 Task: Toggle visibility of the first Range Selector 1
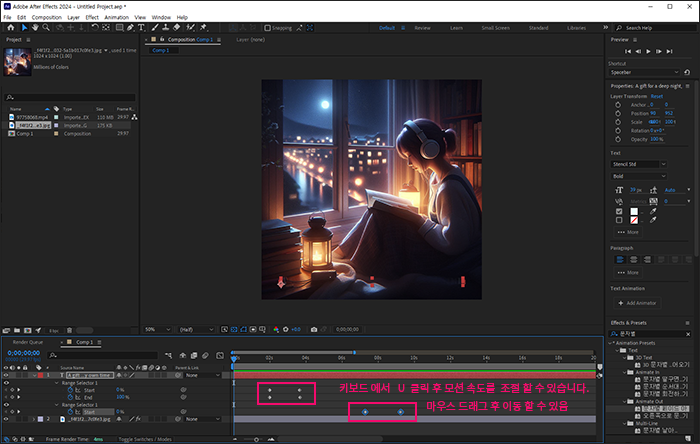(6, 383)
